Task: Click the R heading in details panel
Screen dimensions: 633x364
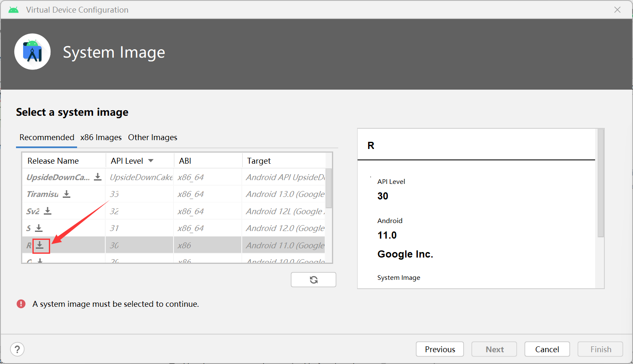Action: click(371, 146)
